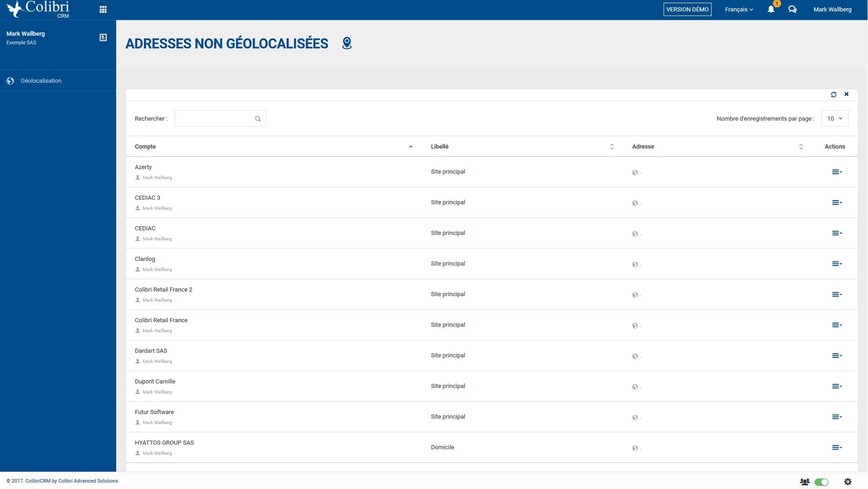Expand actions menu for Dardart SAS
This screenshot has width=868, height=489.
(837, 356)
